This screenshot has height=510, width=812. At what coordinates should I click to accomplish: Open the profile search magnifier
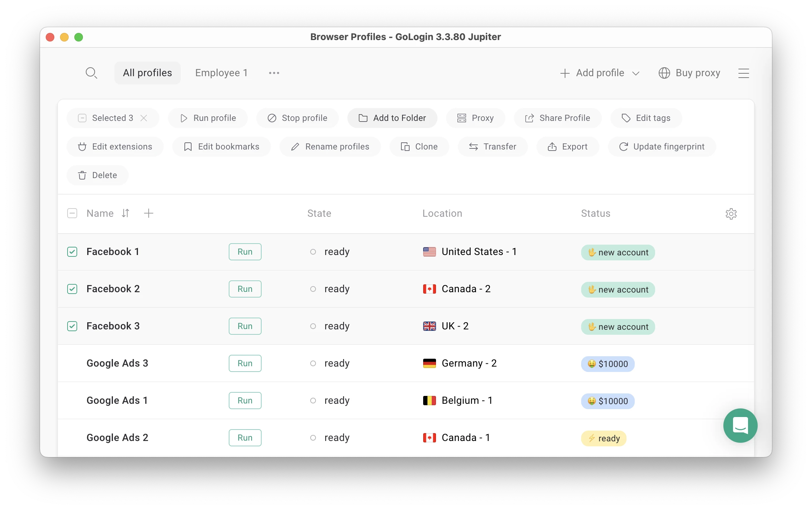point(91,73)
